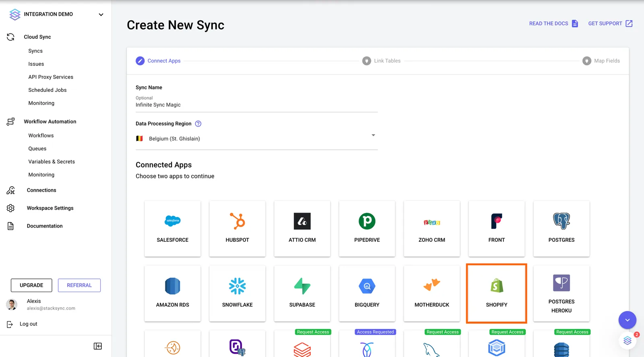Pick the Postgres app card
644x357 pixels.
point(561,228)
